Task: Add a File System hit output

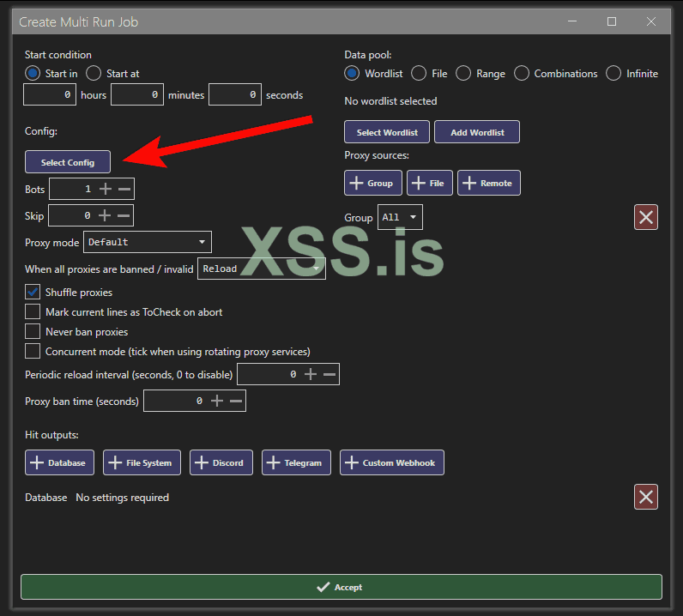Action: pos(142,462)
